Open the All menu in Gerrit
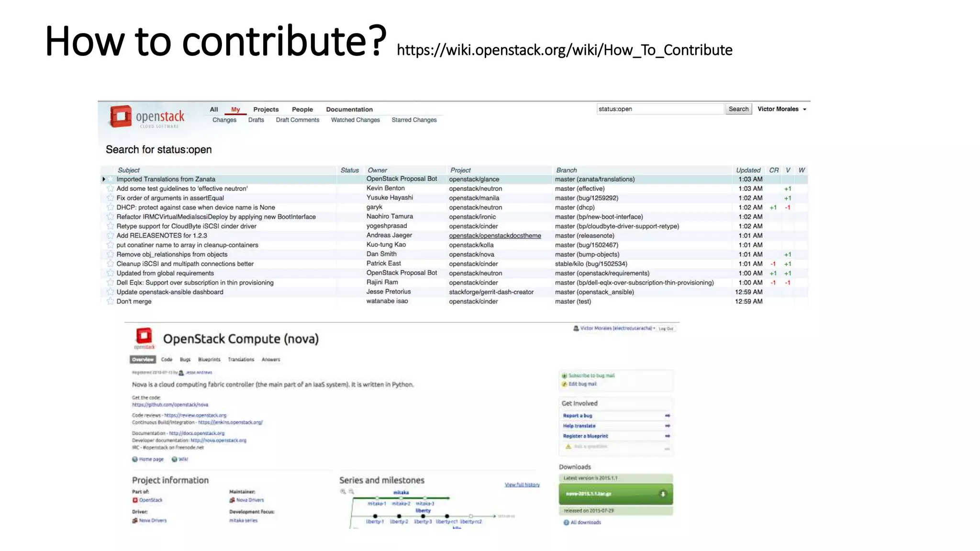Image resolution: width=980 pixels, height=551 pixels. 214,110
